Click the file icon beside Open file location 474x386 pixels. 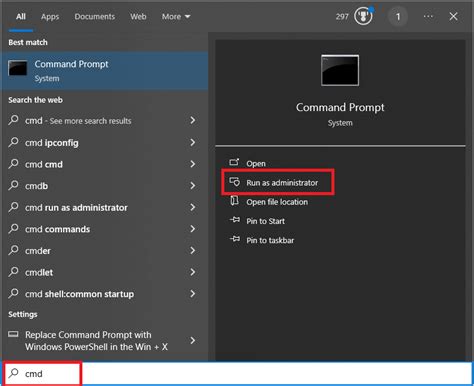234,201
